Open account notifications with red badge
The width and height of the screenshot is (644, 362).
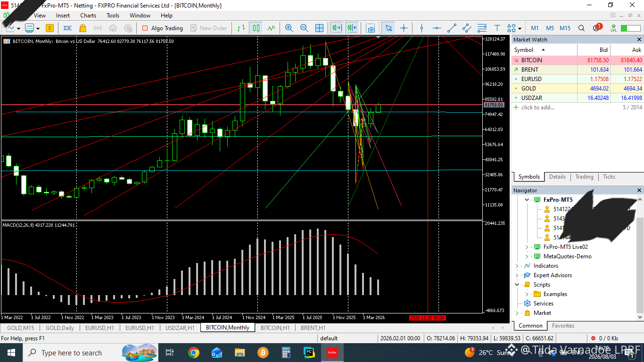(x=597, y=28)
